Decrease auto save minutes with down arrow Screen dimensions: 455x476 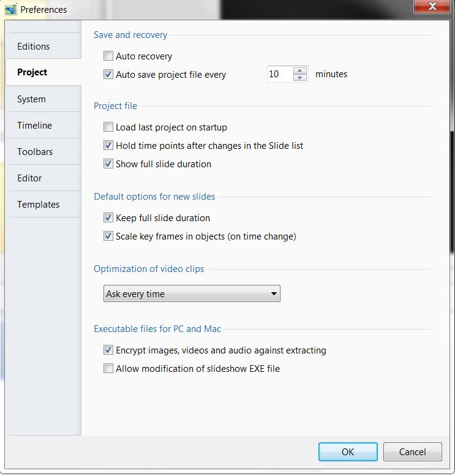point(300,78)
